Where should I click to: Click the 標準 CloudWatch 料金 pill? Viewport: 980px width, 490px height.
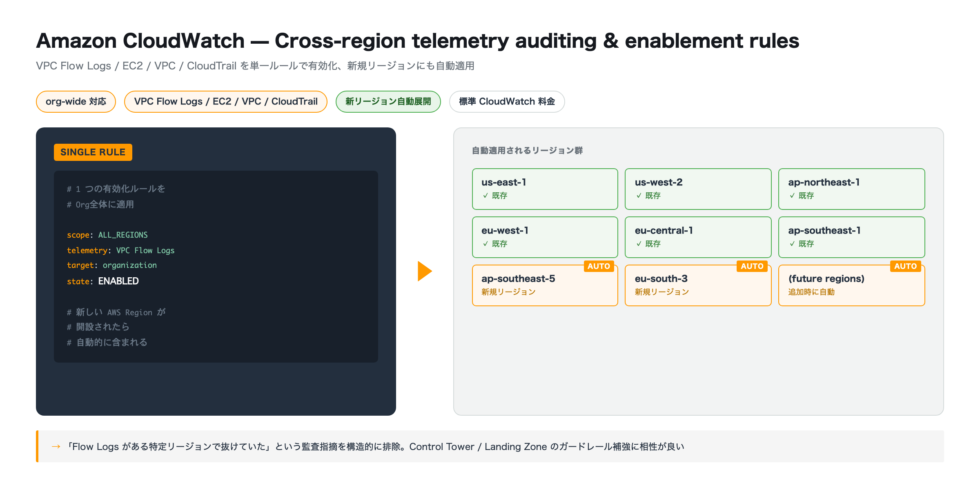coord(507,102)
